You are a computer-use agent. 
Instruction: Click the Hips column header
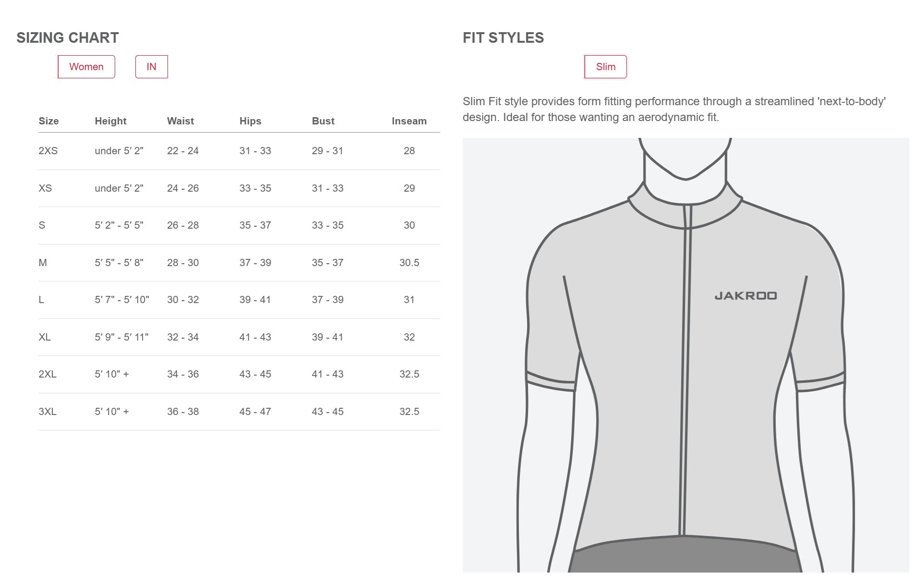250,121
